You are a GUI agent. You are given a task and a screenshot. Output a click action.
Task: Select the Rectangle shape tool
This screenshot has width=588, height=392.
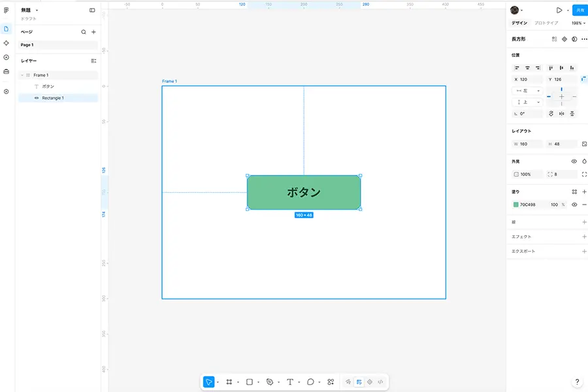click(250, 382)
